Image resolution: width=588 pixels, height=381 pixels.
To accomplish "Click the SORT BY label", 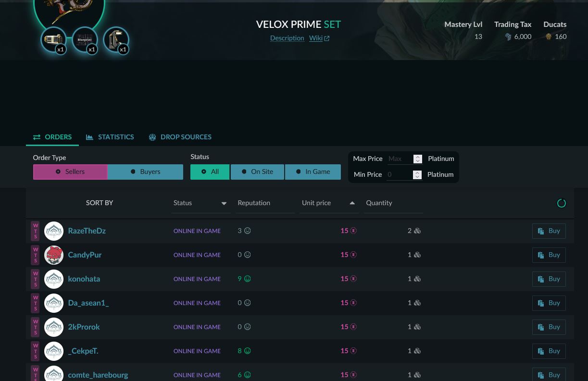I will pos(100,203).
